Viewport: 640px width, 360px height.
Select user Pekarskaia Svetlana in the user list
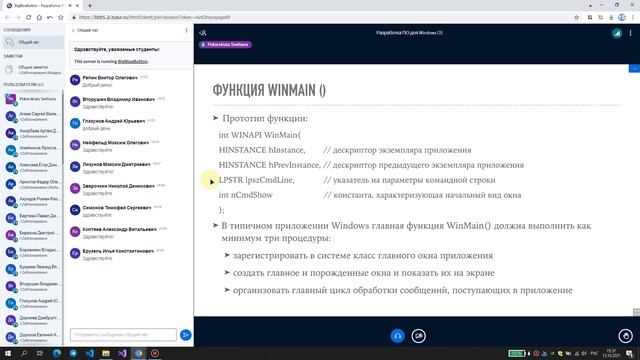[x=32, y=99]
